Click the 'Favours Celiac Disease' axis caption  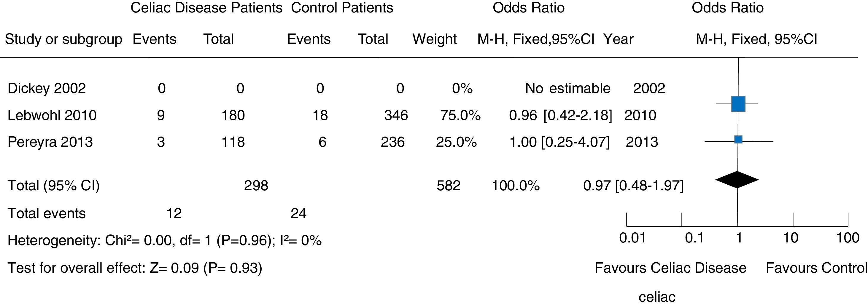670,268
